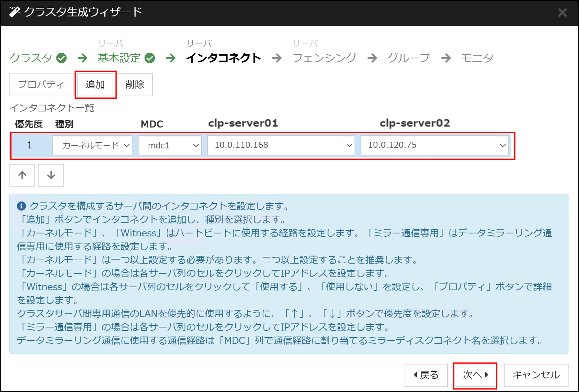This screenshot has width=579, height=392.
Task: Go to the クラスタ wizard step
Action: (31, 58)
